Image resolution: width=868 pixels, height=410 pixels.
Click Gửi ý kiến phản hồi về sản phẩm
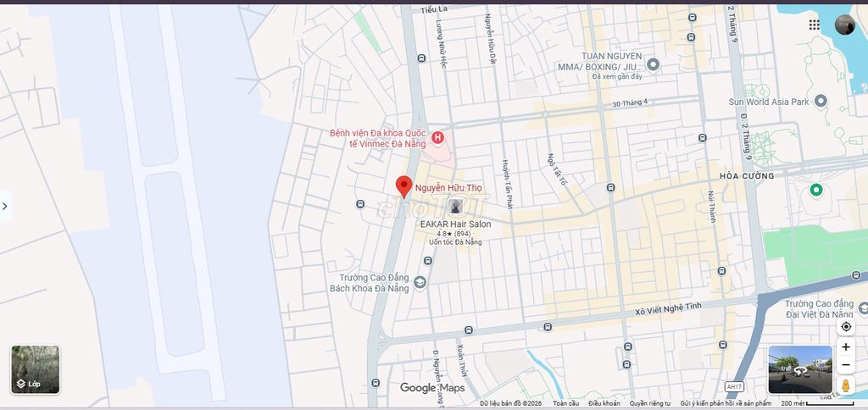(x=726, y=403)
